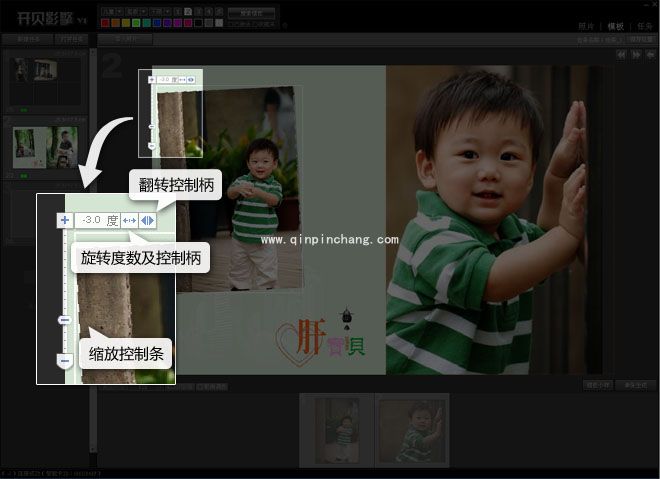Pick the crimson-pink color swatch
Image resolution: width=660 pixels, height=479 pixels.
tap(188, 23)
